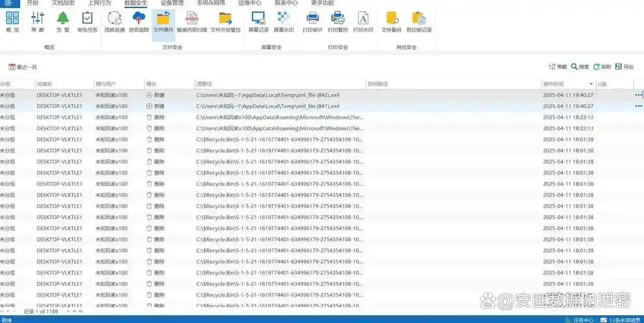Viewport: 644px width, 323px height.
Task: Switch to the 设备管理 ribbon tab
Action: [172, 3]
